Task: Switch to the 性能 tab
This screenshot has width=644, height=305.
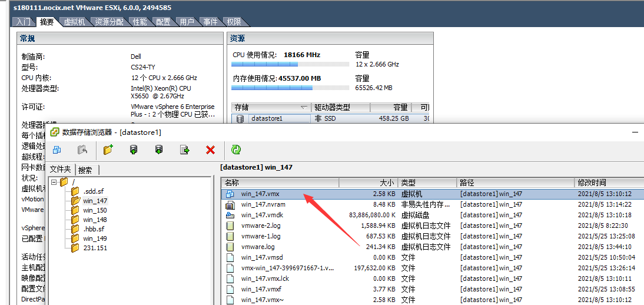Action: [x=140, y=22]
